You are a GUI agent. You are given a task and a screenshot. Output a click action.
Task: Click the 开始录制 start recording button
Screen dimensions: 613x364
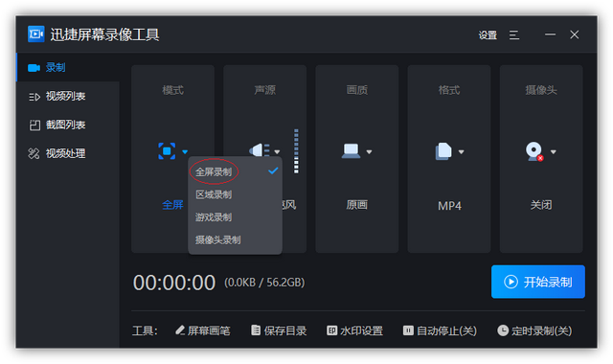538,282
